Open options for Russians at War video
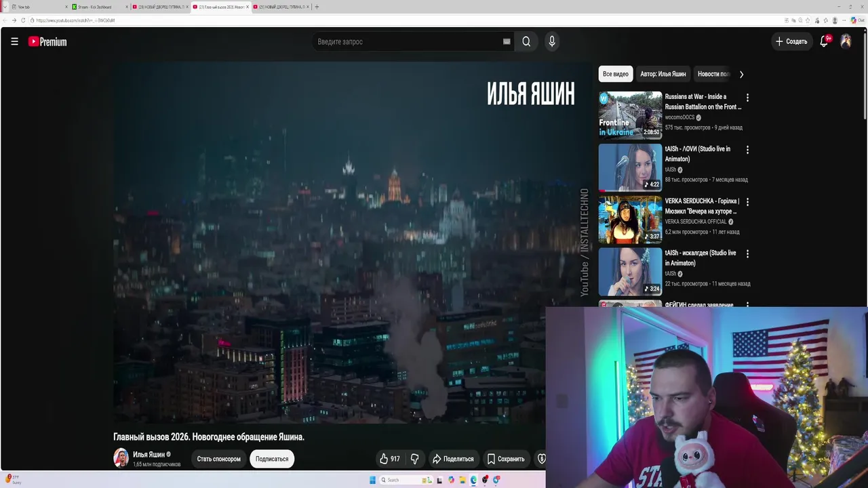This screenshot has width=868, height=488. 747,98
